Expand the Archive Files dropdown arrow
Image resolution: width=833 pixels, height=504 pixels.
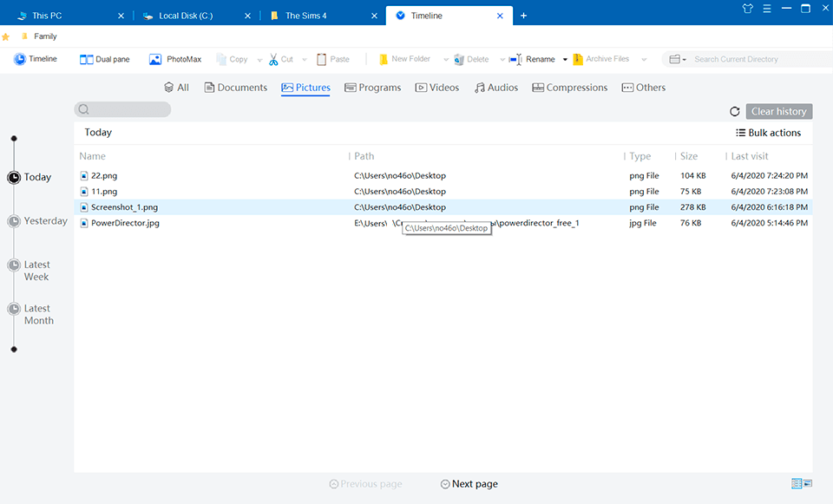(644, 60)
